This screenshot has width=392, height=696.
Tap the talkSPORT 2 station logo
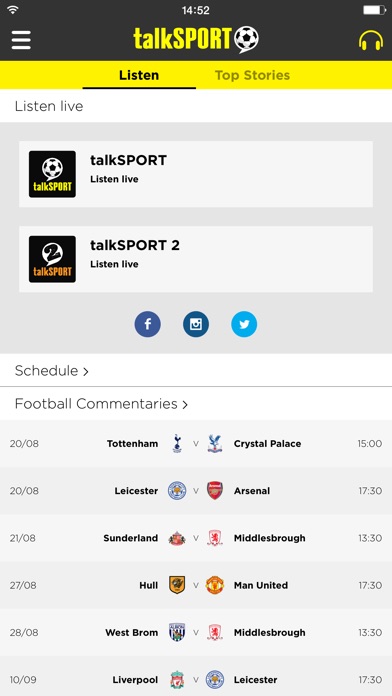52,259
